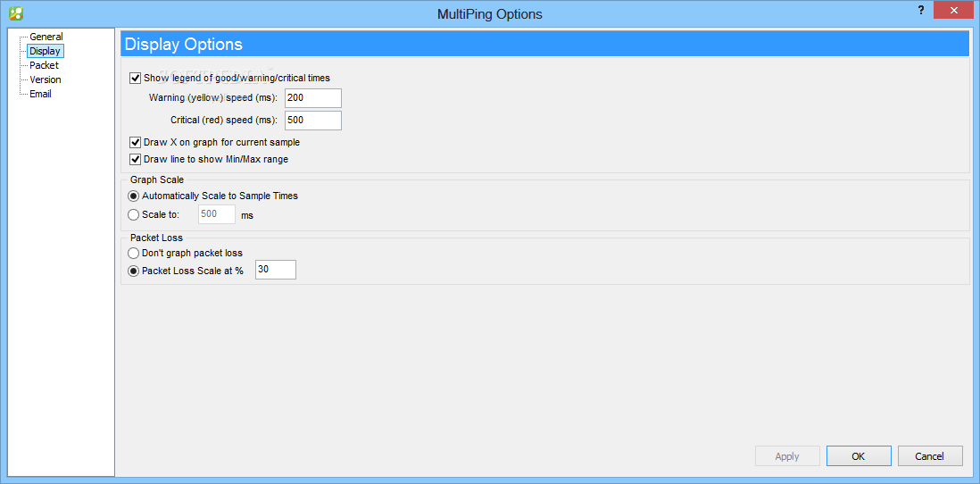Click the Warning (yellow) speed field
This screenshot has width=980, height=484.
coord(313,98)
